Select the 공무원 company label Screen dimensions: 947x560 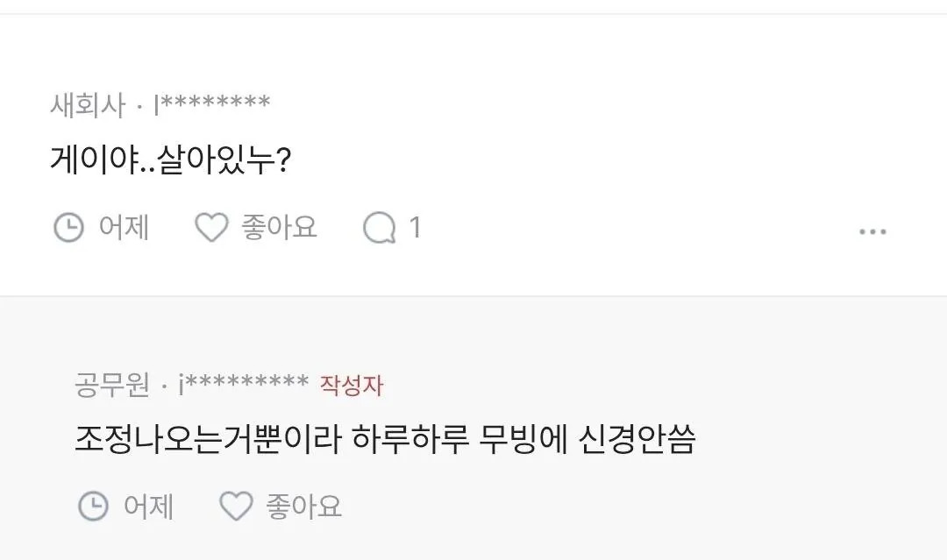pyautogui.click(x=112, y=385)
